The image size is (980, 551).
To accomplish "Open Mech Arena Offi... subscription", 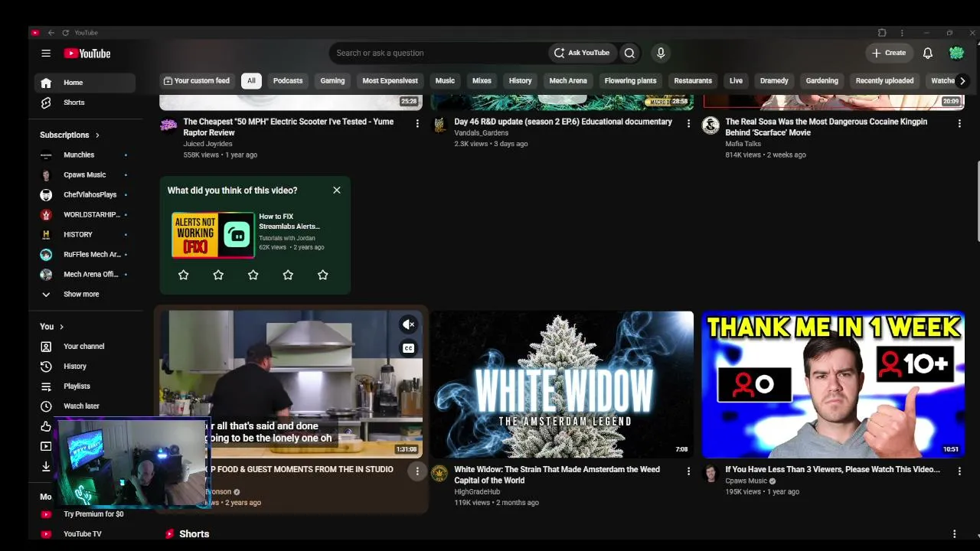I will click(85, 274).
